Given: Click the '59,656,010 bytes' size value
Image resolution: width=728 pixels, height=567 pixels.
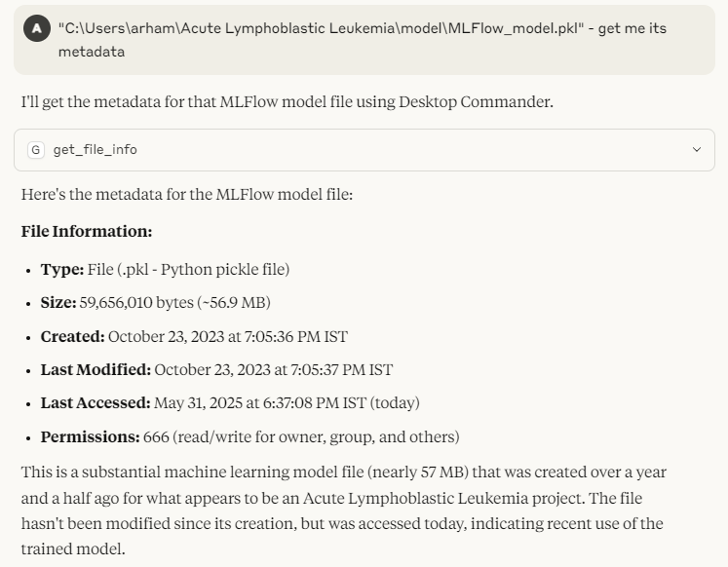Looking at the screenshot, I should (136, 303).
